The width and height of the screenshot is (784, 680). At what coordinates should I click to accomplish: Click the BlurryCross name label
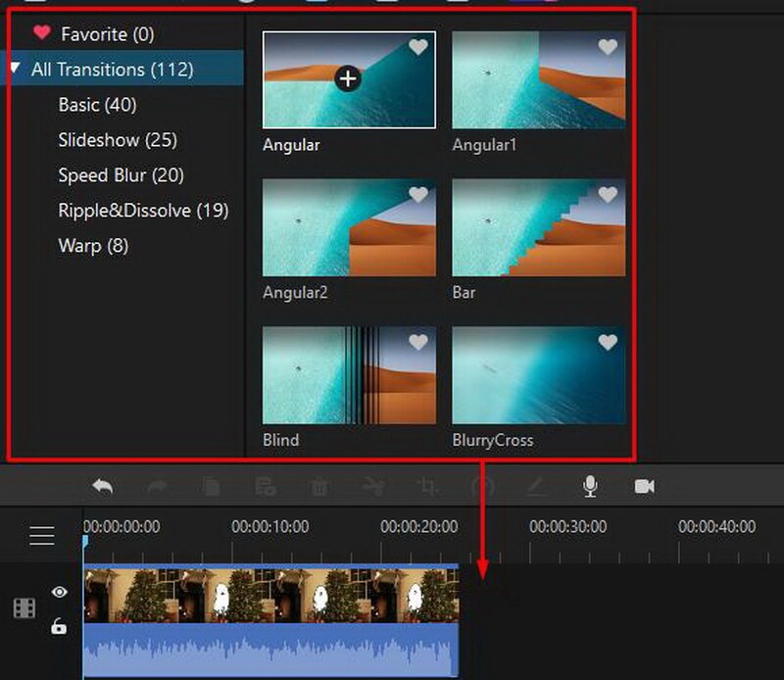(x=493, y=440)
